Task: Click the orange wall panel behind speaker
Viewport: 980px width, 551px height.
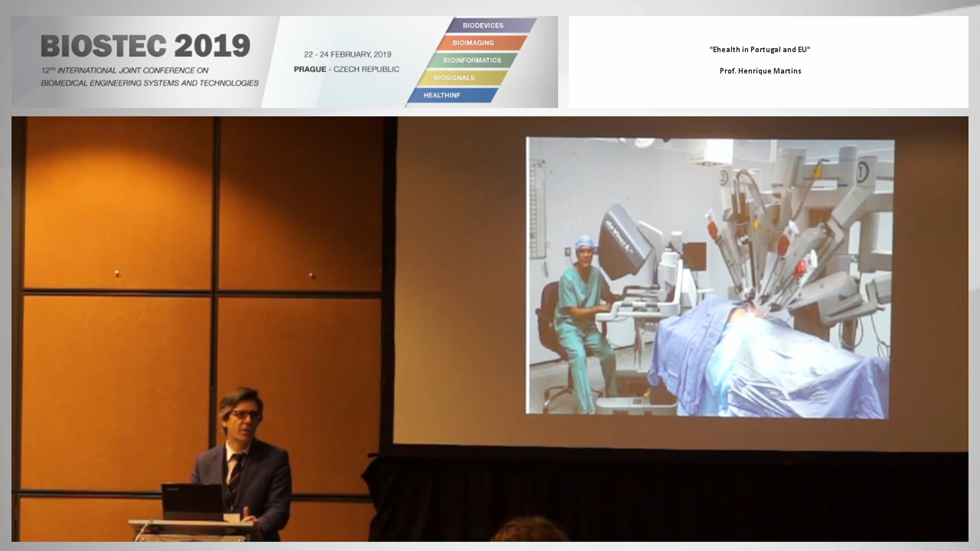Action: pos(118,204)
